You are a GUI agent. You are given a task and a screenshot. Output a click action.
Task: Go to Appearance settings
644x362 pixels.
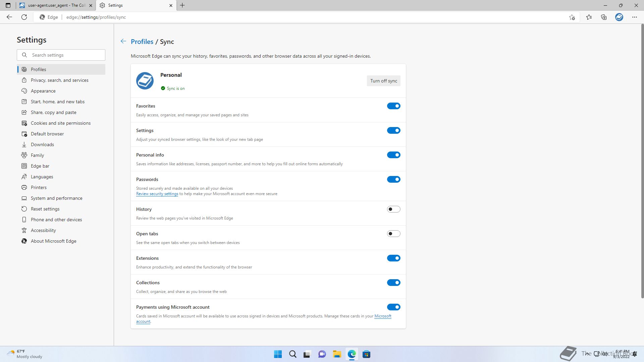(61, 91)
